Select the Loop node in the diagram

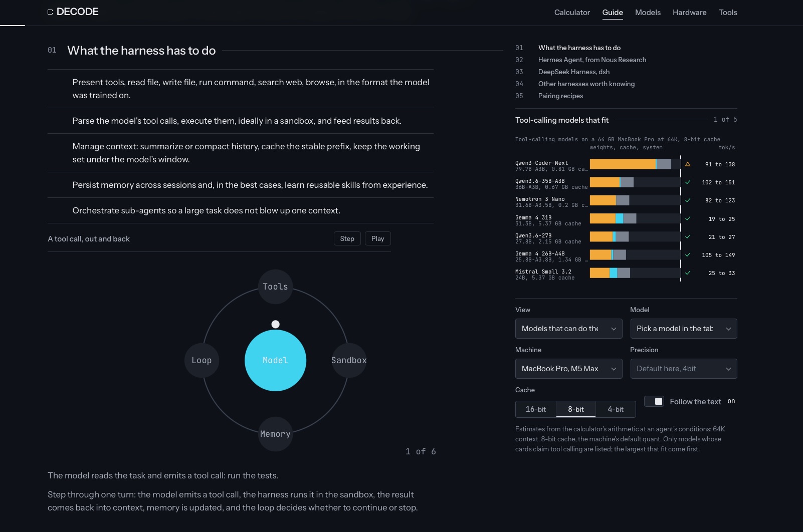(202, 360)
